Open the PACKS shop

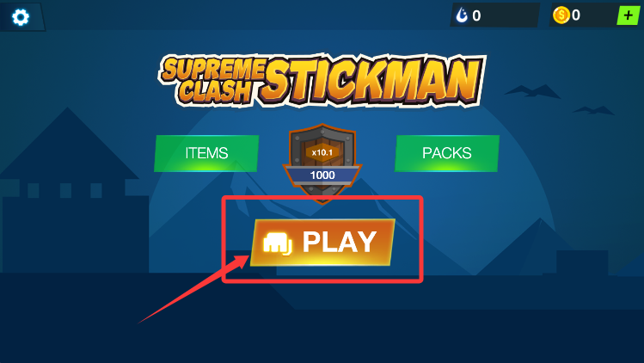tap(447, 153)
